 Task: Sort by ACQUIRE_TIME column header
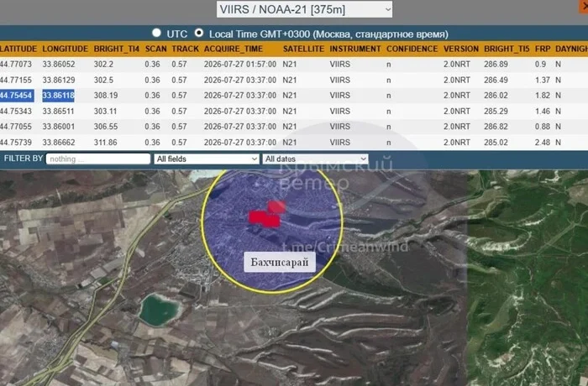pyautogui.click(x=234, y=50)
